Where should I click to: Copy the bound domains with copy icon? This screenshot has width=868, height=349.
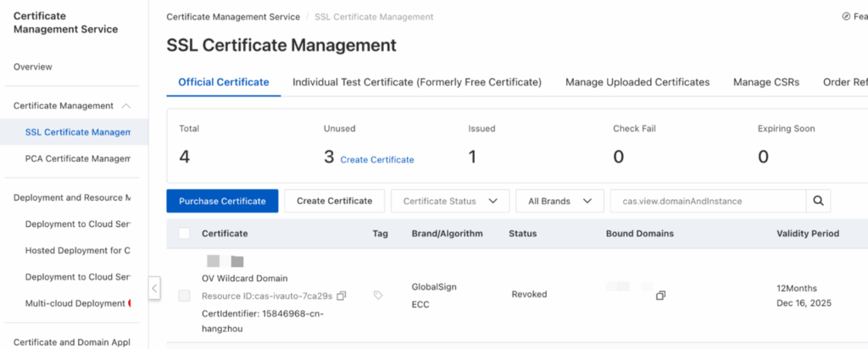point(660,295)
